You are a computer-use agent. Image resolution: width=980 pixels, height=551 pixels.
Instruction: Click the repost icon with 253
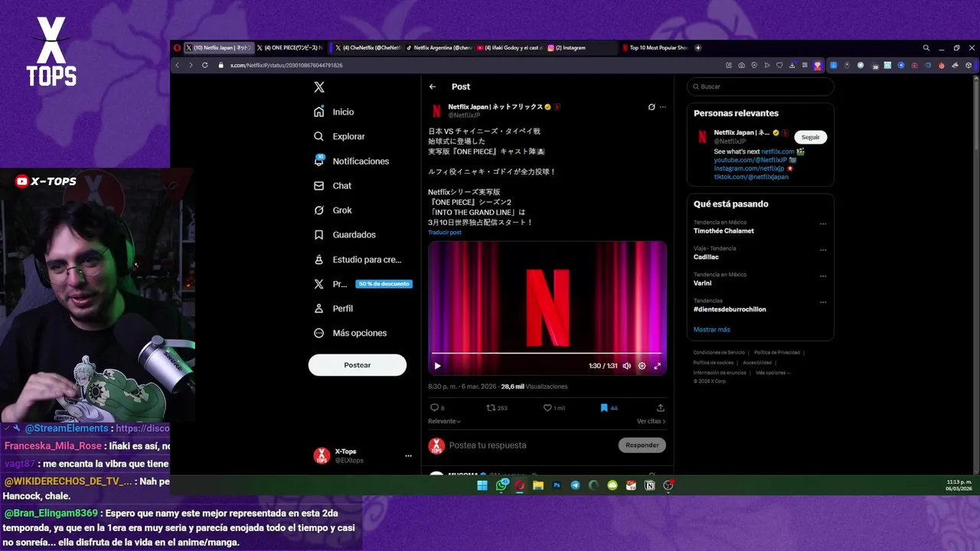497,408
